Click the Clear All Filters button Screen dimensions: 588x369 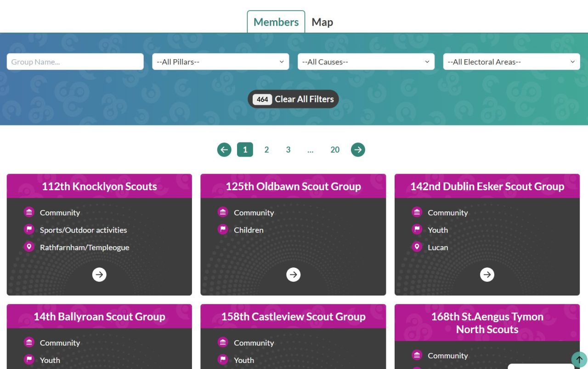click(293, 99)
